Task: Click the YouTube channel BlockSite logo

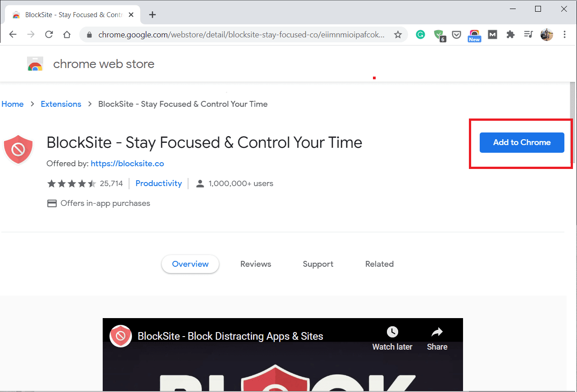Action: tap(121, 336)
